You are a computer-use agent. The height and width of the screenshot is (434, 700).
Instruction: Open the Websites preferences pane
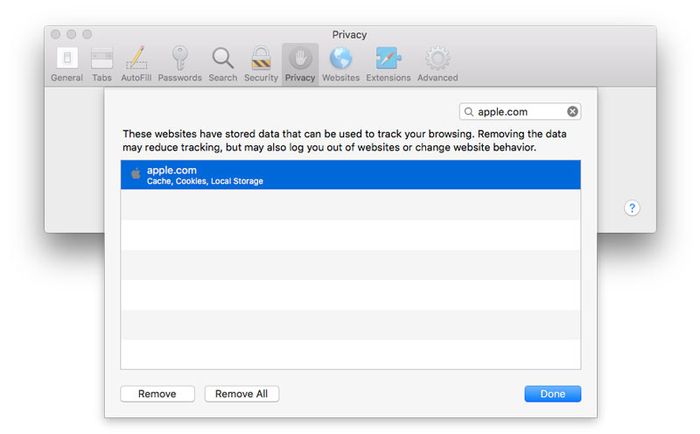pyautogui.click(x=341, y=64)
